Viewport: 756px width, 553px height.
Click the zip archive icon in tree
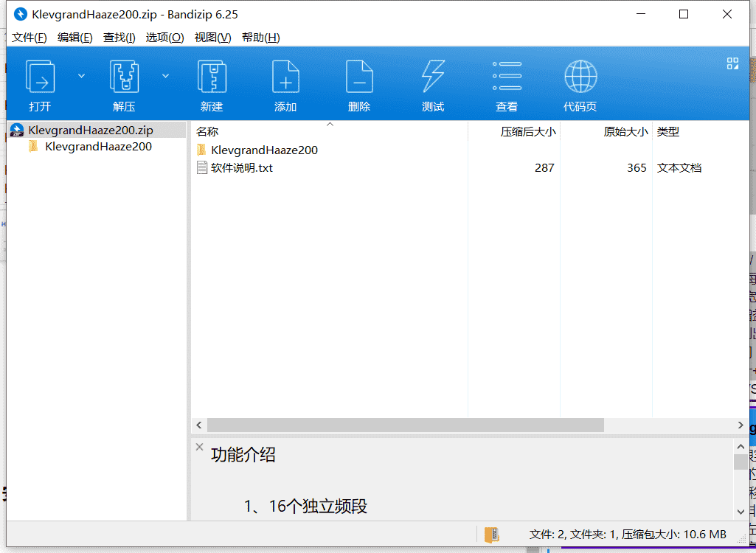point(17,131)
